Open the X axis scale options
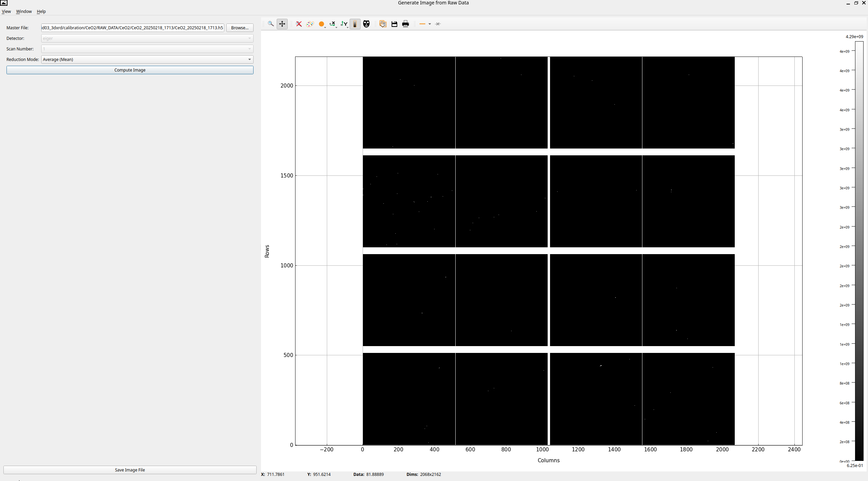Viewport: 868px width, 481px height. tap(333, 24)
